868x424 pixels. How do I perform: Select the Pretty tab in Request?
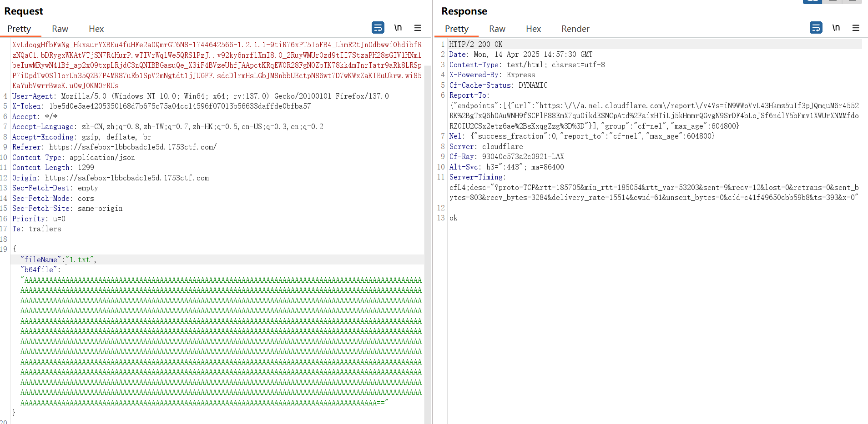pyautogui.click(x=19, y=29)
